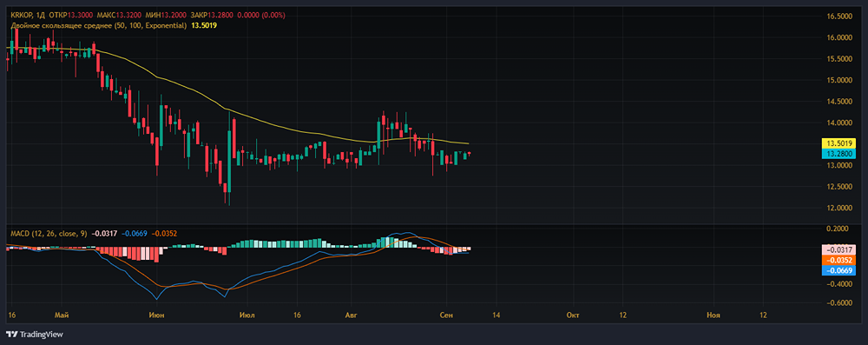The height and width of the screenshot is (345, 868).
Task: Click the -0.6000 MACD scale label
Action: pyautogui.click(x=840, y=302)
